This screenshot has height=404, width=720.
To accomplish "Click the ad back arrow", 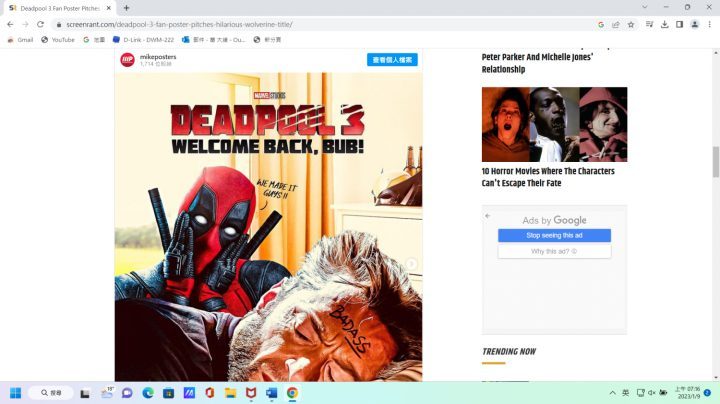I will coord(488,216).
